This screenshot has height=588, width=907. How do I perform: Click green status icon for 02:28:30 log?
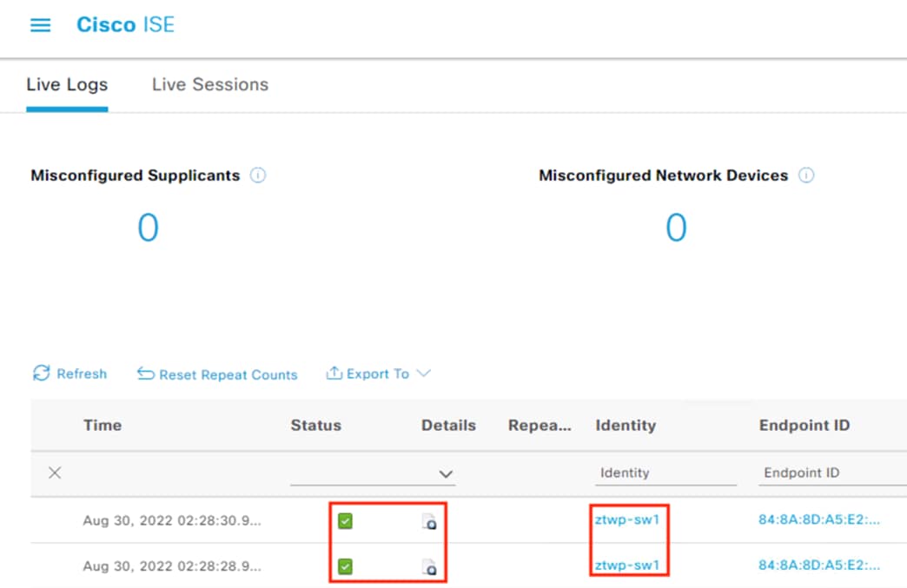tap(345, 521)
